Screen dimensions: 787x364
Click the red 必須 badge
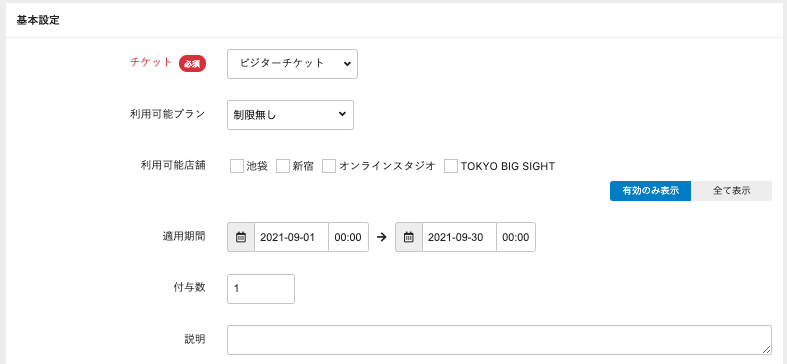pyautogui.click(x=193, y=64)
